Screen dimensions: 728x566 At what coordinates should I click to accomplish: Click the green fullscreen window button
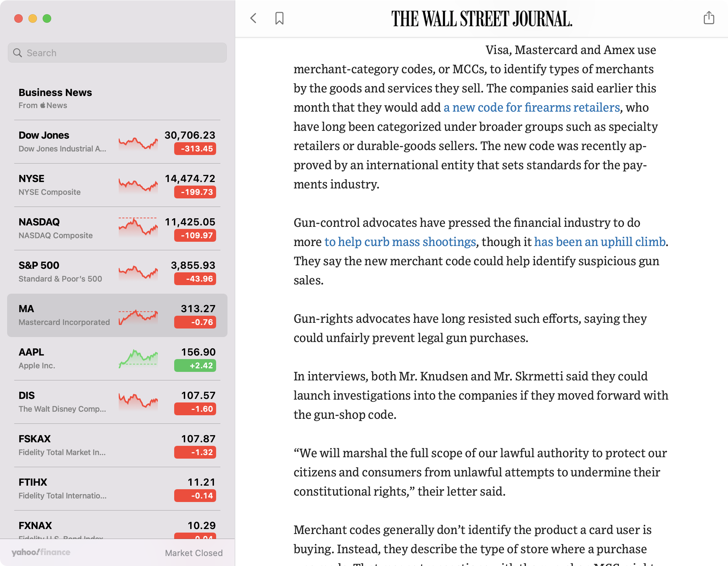pos(47,18)
